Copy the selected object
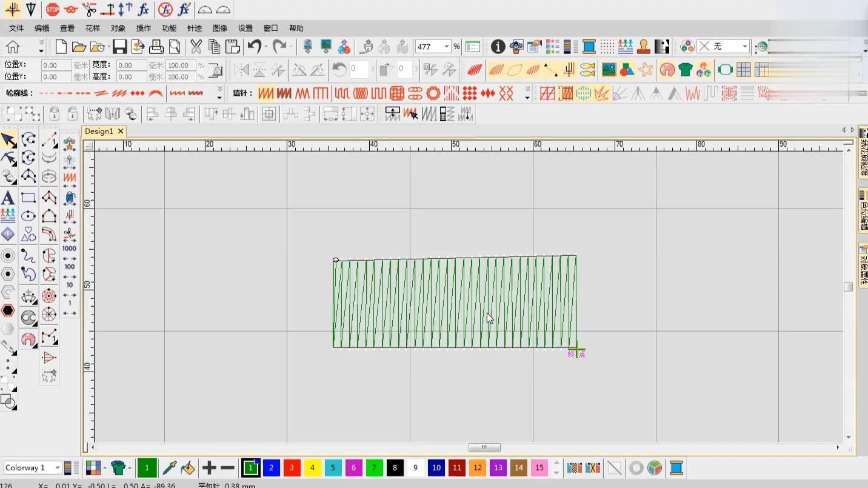868x488 pixels. 214,47
